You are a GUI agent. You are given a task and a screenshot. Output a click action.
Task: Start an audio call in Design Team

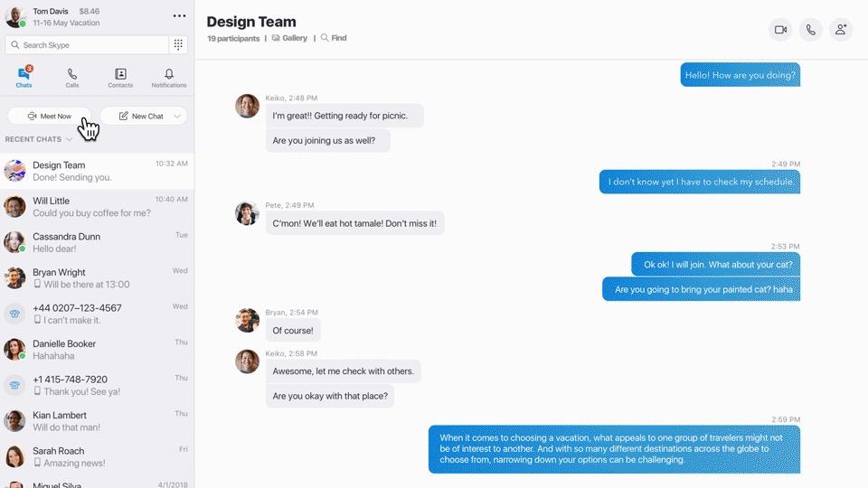[x=811, y=30]
